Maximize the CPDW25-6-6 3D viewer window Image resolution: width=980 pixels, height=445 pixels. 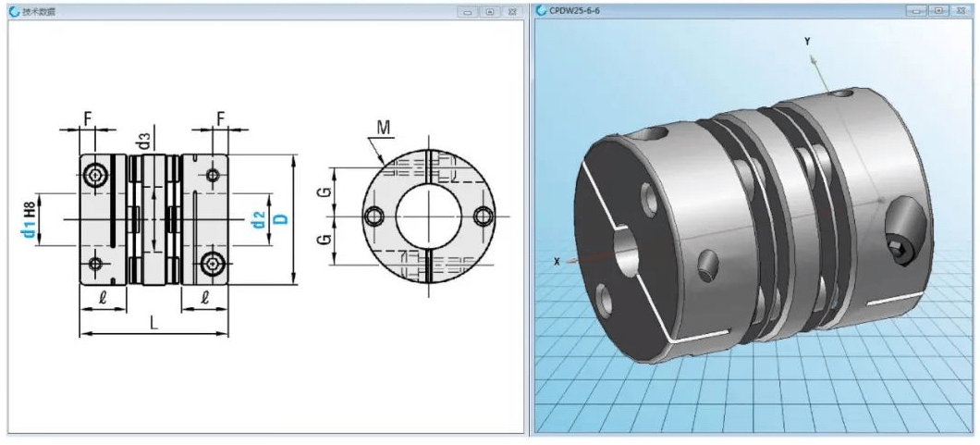click(938, 10)
